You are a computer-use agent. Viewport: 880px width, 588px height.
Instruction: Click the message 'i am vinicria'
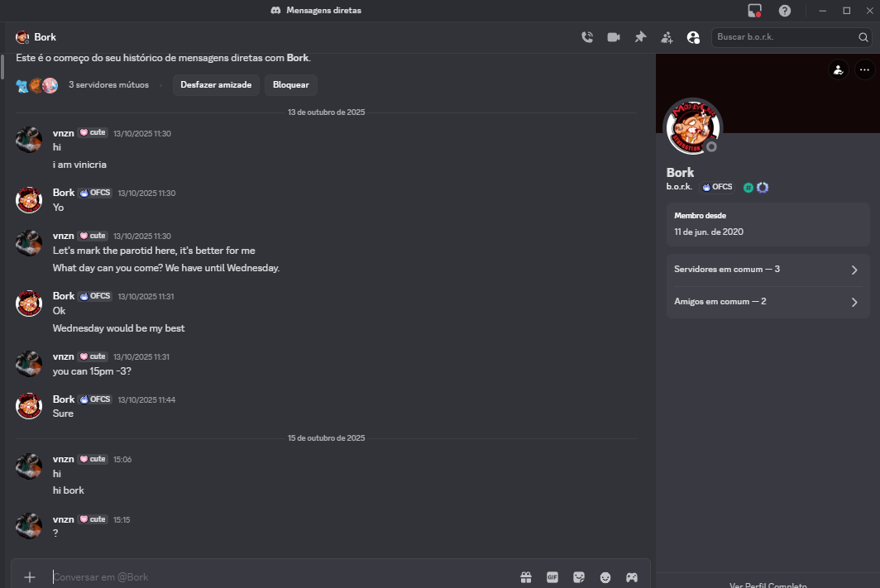click(x=79, y=165)
